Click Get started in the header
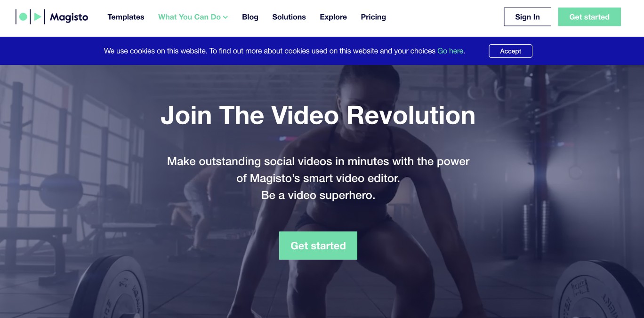644x318 pixels. (589, 17)
